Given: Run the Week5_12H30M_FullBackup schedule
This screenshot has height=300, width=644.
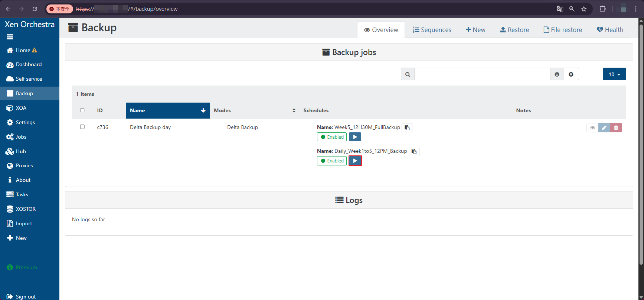Looking at the screenshot, I should click(355, 137).
